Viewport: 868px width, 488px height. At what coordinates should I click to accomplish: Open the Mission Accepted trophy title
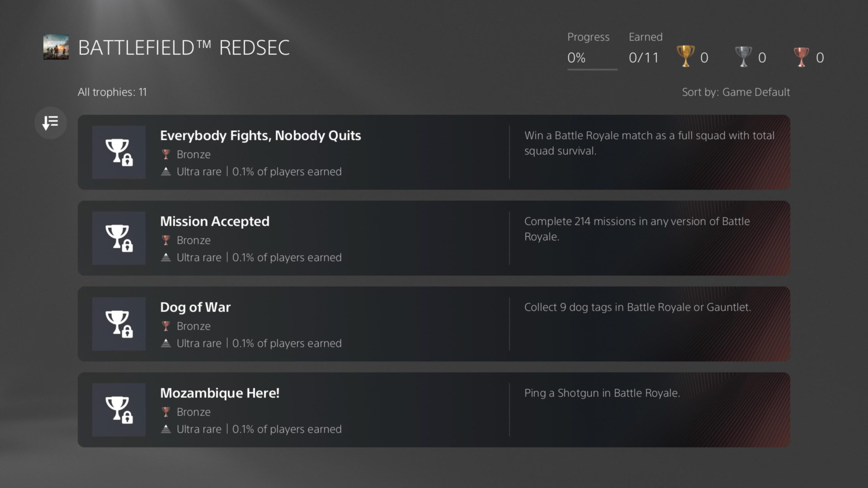(215, 221)
